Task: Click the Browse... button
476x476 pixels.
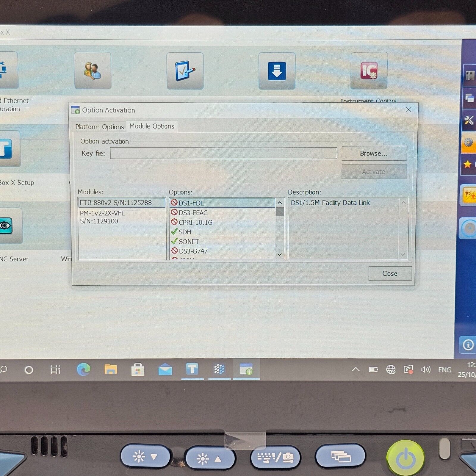Action: coord(374,154)
